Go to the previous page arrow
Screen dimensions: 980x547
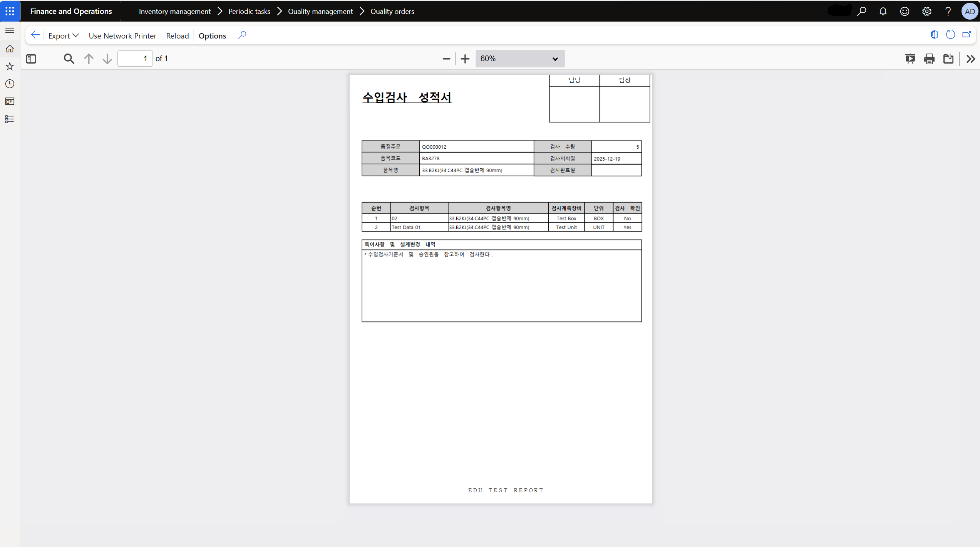coord(89,59)
